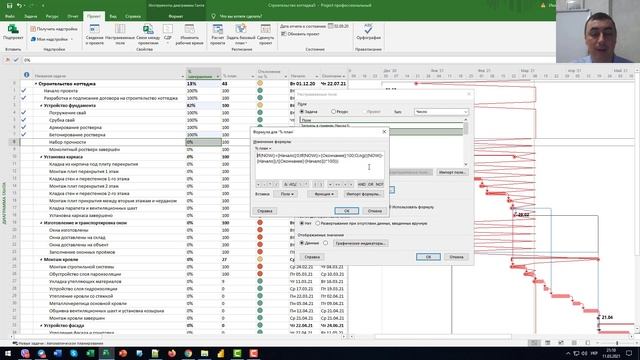The height and width of the screenshot is (360, 640).
Task: Close the formula dialog with X
Action: tap(384, 131)
